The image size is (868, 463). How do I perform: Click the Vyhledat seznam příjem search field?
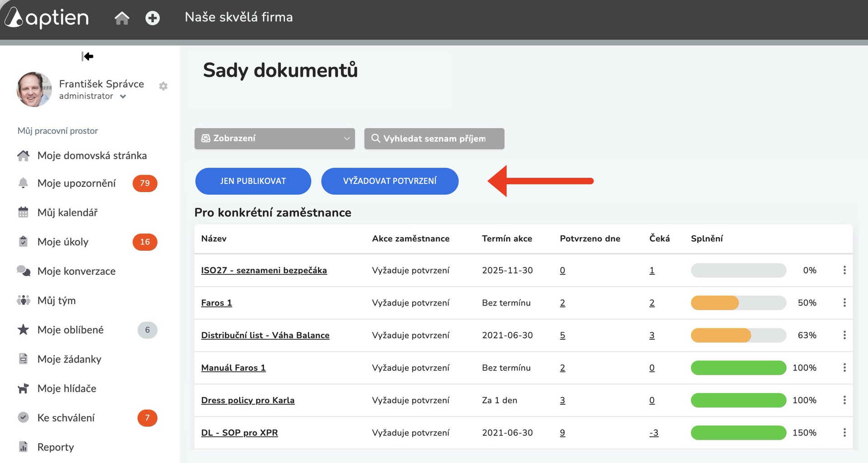[x=434, y=138]
